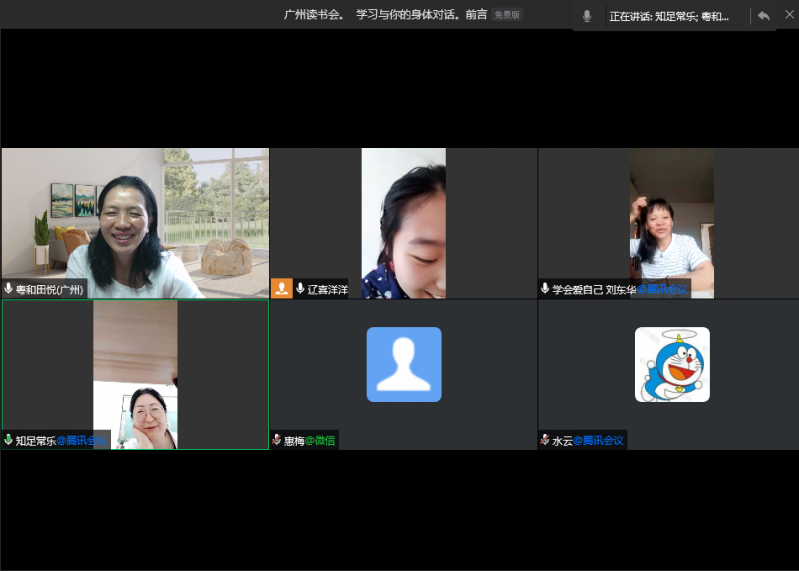Select the meeting title 广州读书会

[313, 15]
